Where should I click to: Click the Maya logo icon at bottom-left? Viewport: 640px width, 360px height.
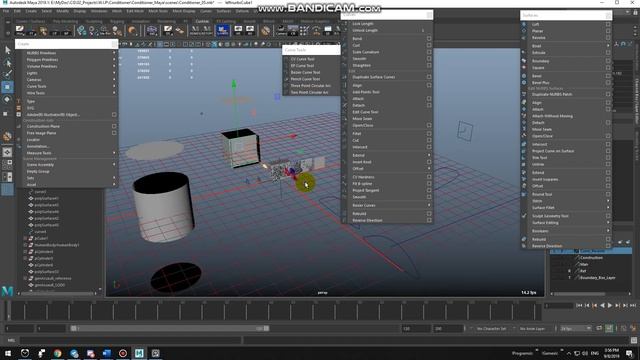[7, 291]
